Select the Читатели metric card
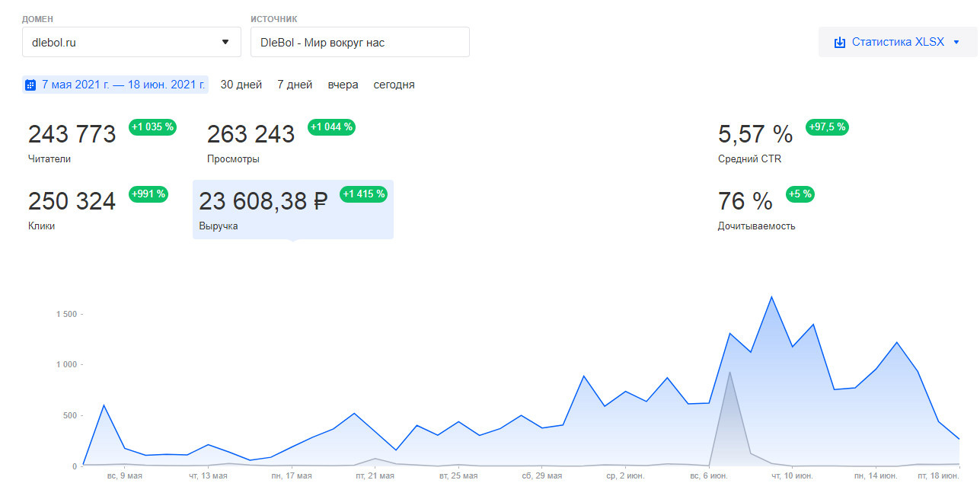 point(72,142)
